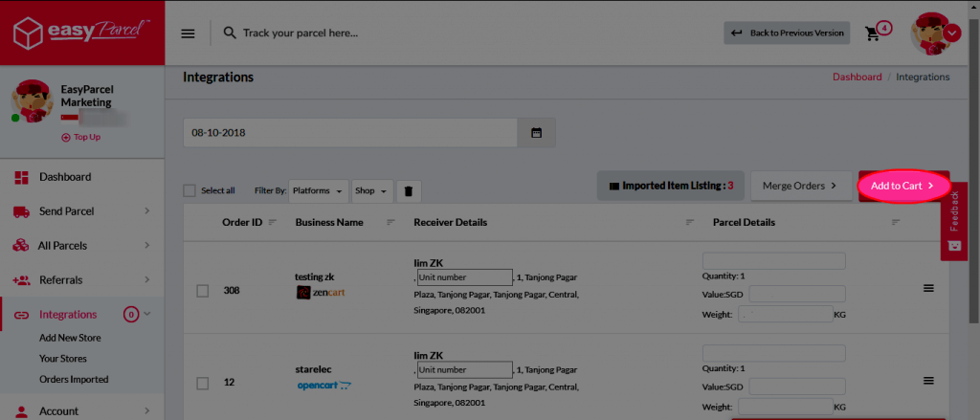Expand the header avatar dropdown arrow
The image size is (980, 420).
[951, 33]
